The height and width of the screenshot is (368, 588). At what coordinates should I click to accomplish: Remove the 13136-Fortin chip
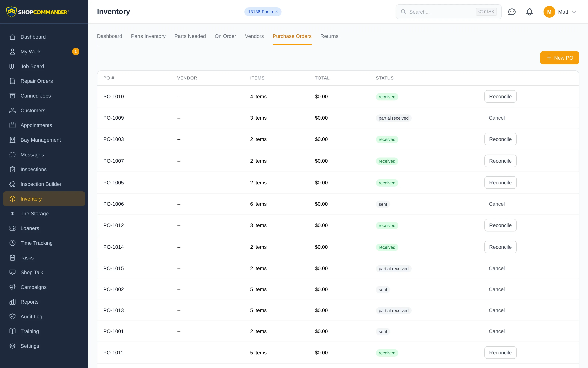click(x=277, y=12)
